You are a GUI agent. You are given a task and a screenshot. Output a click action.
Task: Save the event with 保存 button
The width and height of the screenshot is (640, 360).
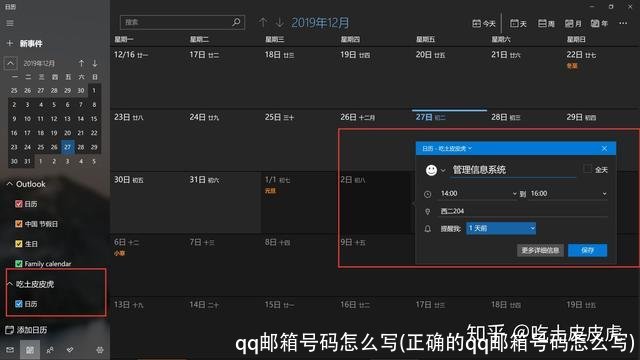coord(587,250)
